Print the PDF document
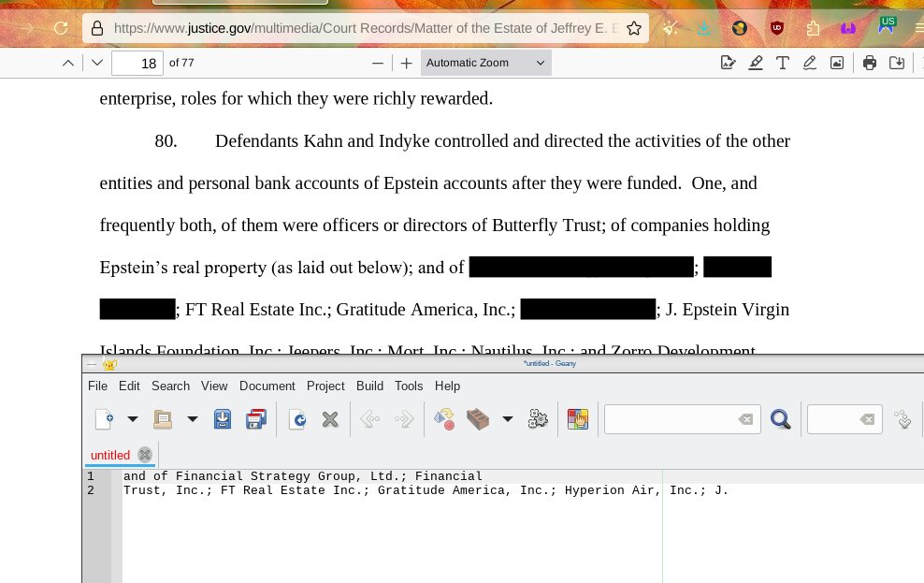The width and height of the screenshot is (924, 583). [x=870, y=63]
